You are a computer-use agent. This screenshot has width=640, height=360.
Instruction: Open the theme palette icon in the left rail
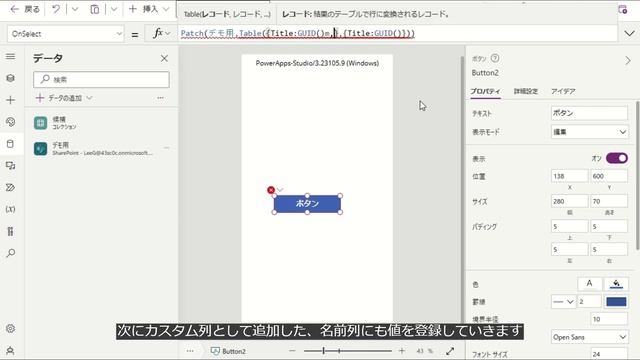(x=11, y=122)
